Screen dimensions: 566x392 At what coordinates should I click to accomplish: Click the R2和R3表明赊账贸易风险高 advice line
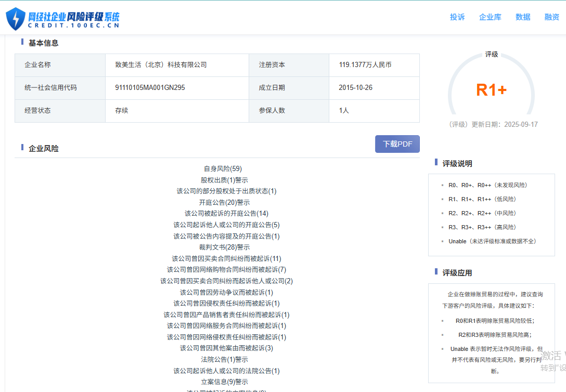[495, 335]
